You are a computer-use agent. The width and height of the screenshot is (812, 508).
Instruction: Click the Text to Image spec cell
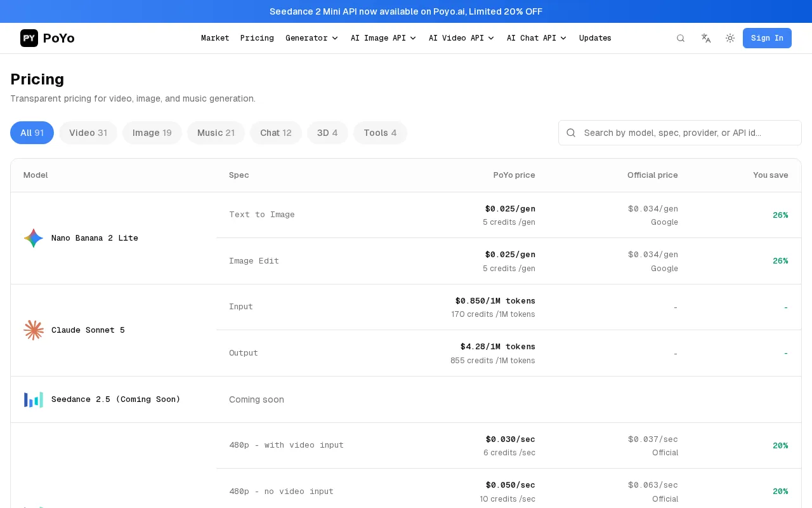262,215
